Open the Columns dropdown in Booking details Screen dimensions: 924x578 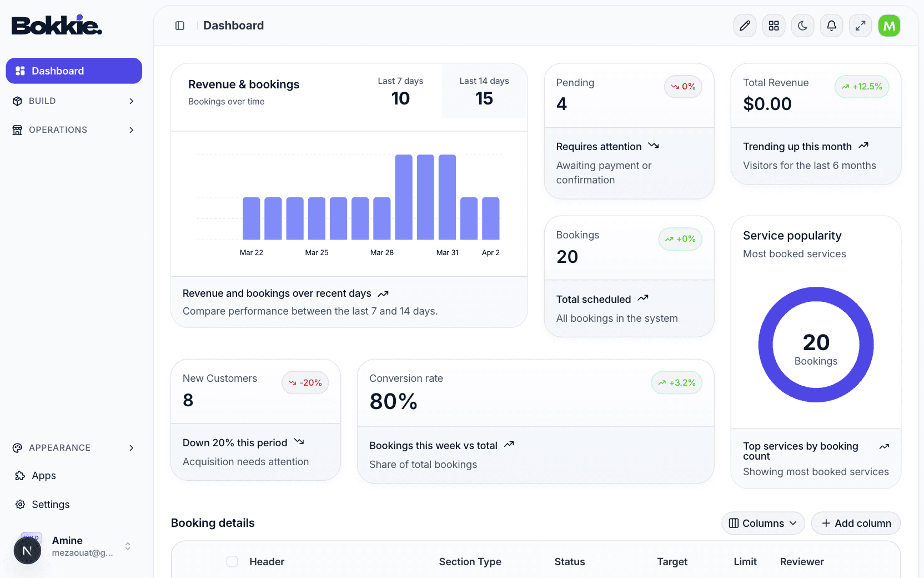[763, 523]
